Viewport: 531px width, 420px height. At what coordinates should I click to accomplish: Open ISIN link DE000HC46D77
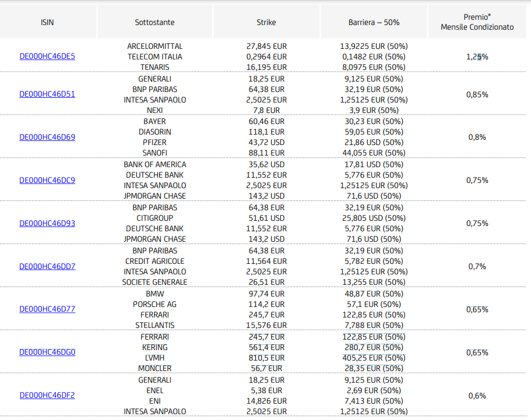click(x=47, y=309)
